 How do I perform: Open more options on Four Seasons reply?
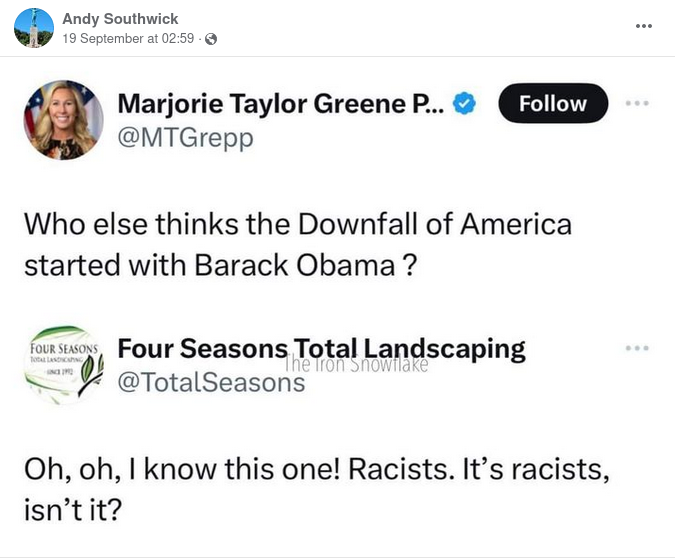637,348
